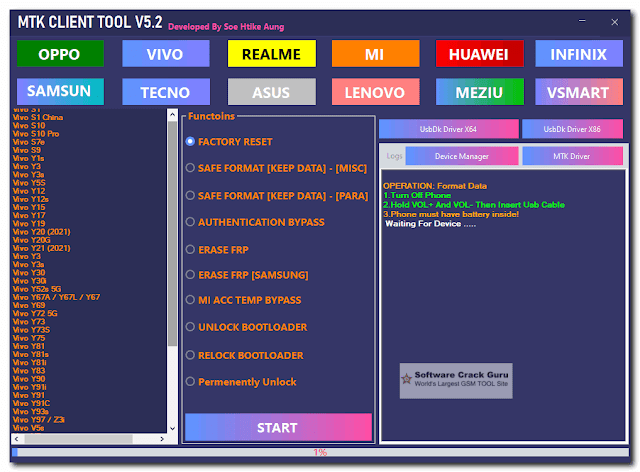Select Vivo Y19 model
The height and width of the screenshot is (472, 640).
click(x=29, y=223)
